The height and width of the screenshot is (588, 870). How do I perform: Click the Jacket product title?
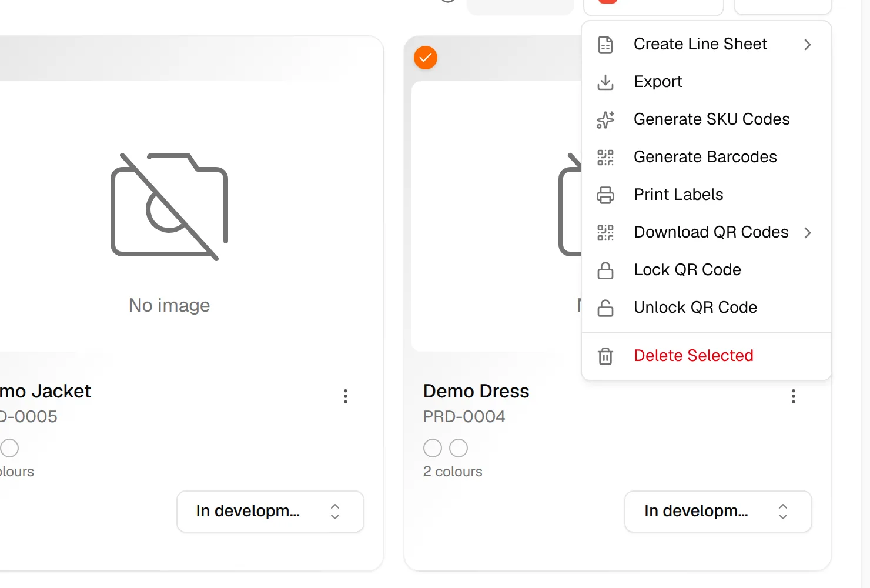[x=46, y=392]
